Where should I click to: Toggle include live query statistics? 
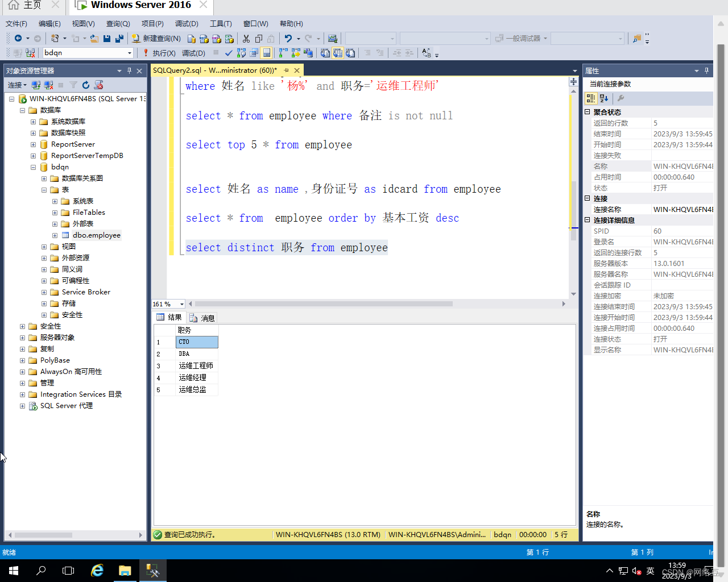296,53
